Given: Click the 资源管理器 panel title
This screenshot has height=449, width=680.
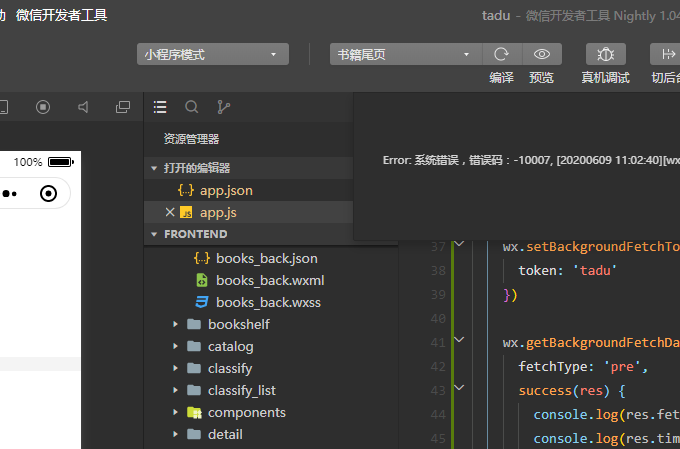Looking at the screenshot, I should (x=191, y=139).
